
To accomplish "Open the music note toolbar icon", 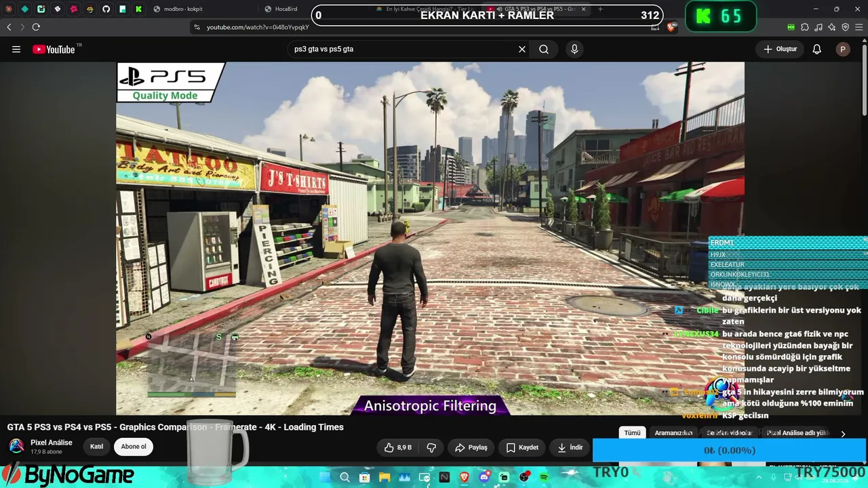I will 818,27.
